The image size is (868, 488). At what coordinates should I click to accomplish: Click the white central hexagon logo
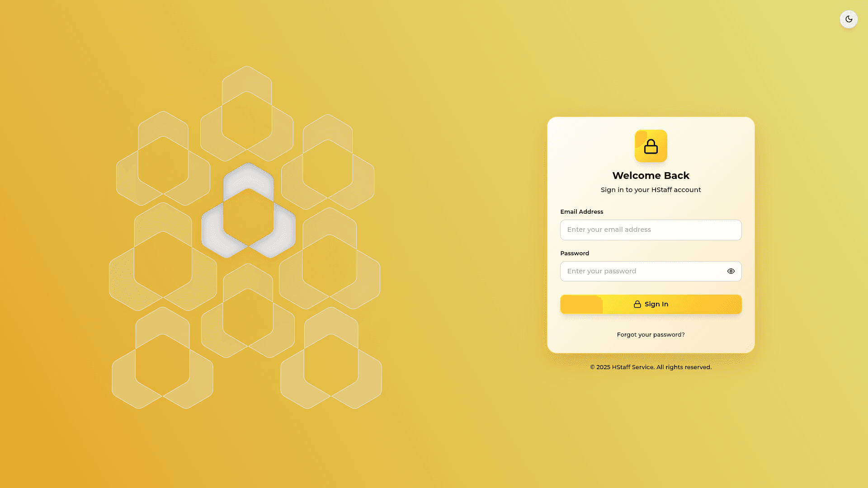click(x=248, y=211)
